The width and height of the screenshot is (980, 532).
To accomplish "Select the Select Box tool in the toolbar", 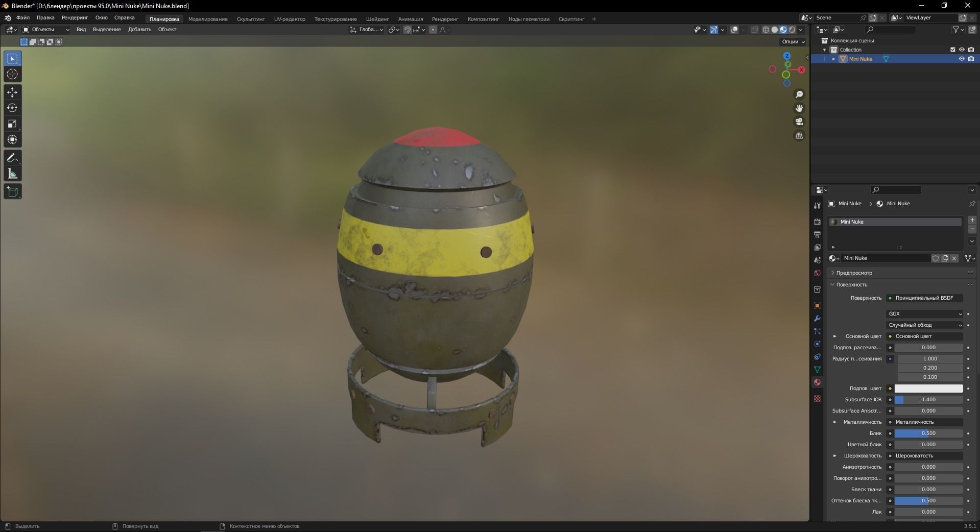I will coord(12,59).
